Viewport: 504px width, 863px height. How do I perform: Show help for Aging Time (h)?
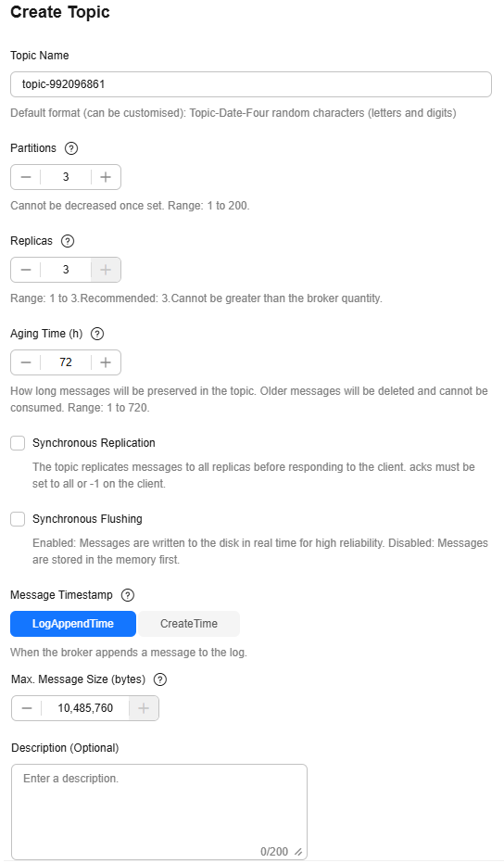(97, 334)
